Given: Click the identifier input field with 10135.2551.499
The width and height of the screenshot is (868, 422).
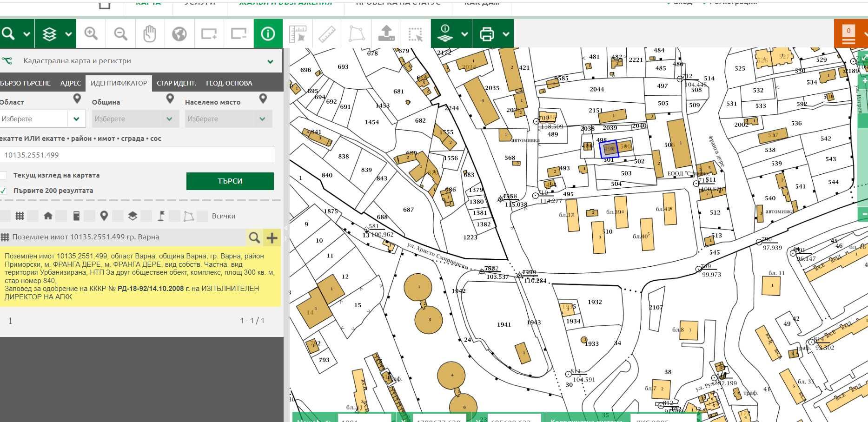Looking at the screenshot, I should (x=138, y=155).
